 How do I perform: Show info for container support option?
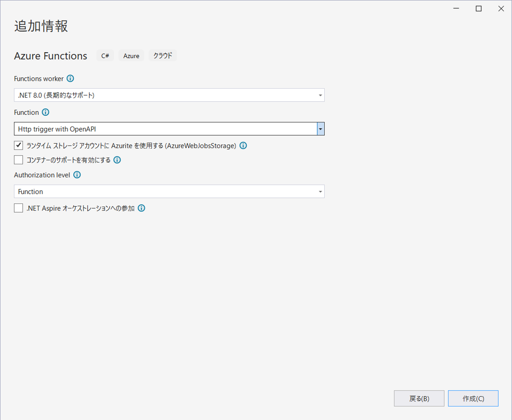tap(117, 160)
